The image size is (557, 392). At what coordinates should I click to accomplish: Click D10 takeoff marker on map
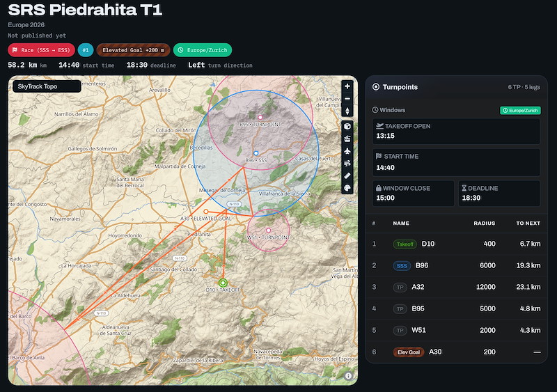pos(223,283)
